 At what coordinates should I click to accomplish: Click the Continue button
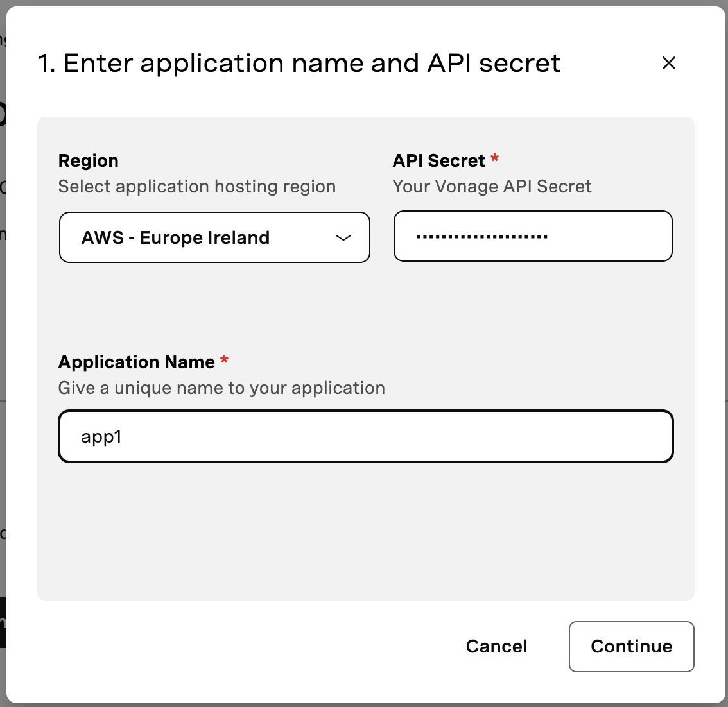point(632,646)
